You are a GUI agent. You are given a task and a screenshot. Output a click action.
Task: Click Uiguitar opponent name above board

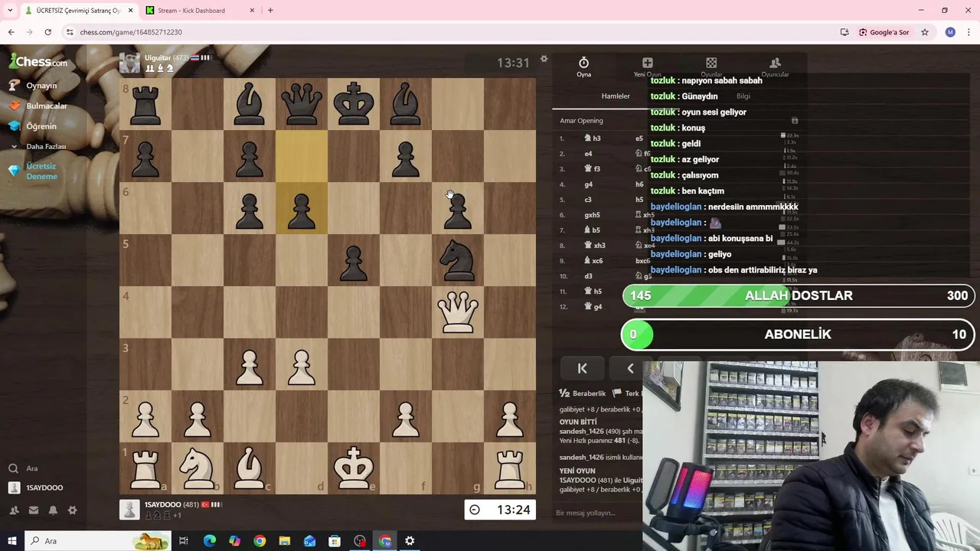point(158,58)
